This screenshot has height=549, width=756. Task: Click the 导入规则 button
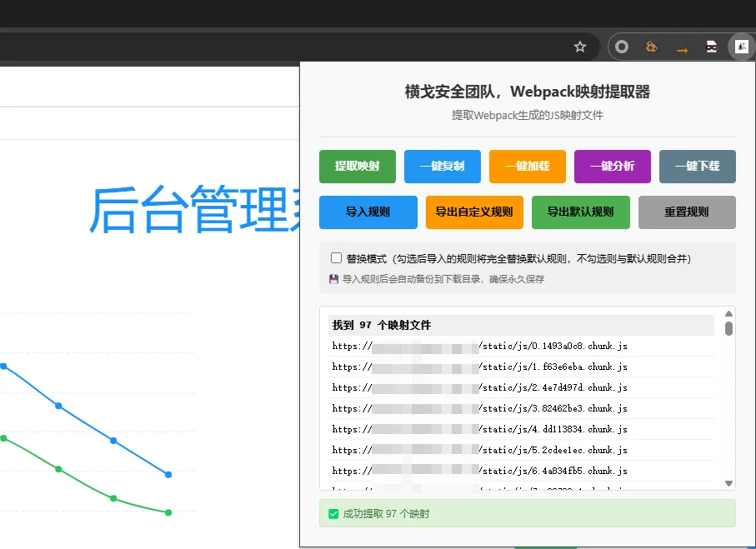pos(368,212)
